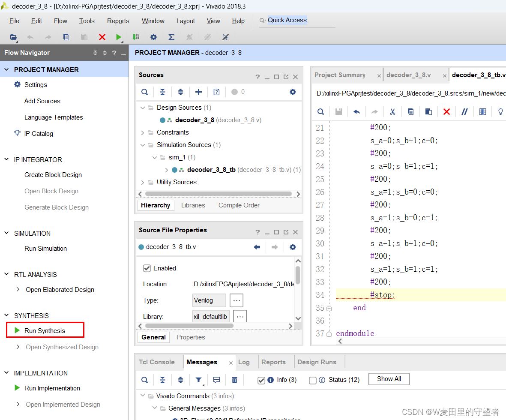506x420 pixels.
Task: Add sources with plus icon
Action: point(198,92)
